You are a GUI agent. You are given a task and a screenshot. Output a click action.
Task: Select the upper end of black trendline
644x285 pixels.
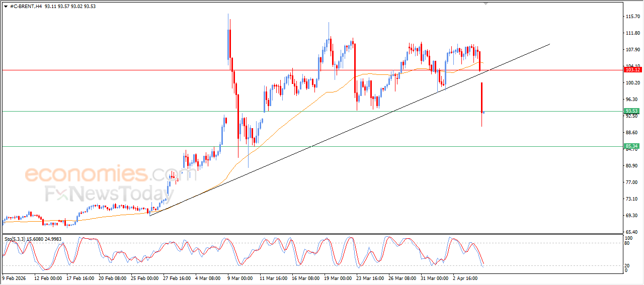549,44
